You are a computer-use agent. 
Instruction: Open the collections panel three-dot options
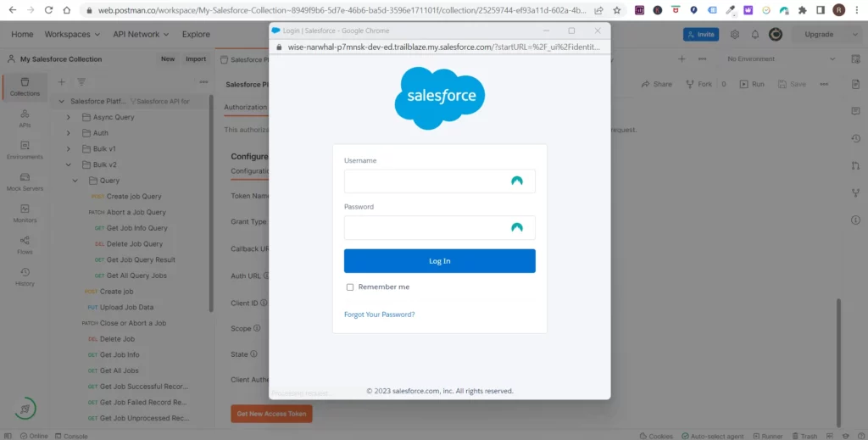coord(203,82)
